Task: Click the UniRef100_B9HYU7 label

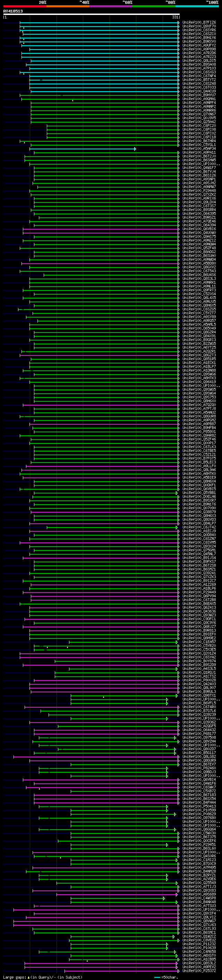Action: click(x=199, y=95)
